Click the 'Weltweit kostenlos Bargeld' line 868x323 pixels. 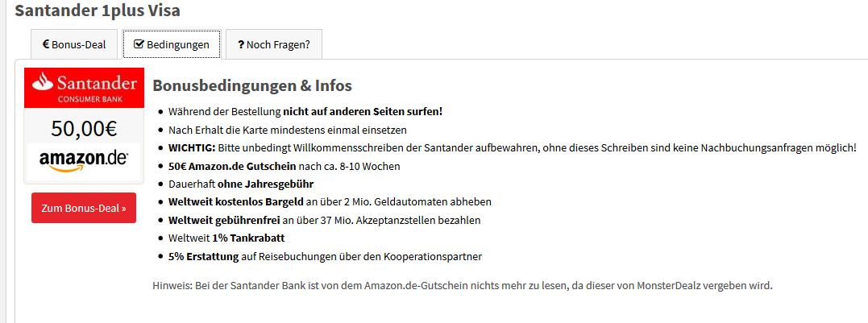(x=330, y=202)
